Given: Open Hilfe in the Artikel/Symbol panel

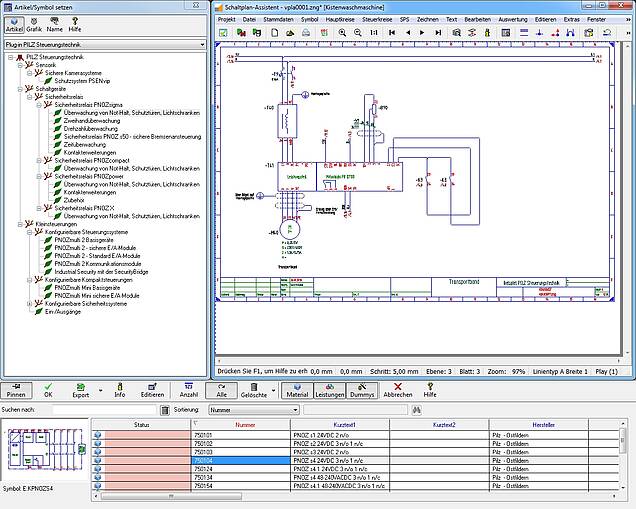Looking at the screenshot, I should [75, 22].
